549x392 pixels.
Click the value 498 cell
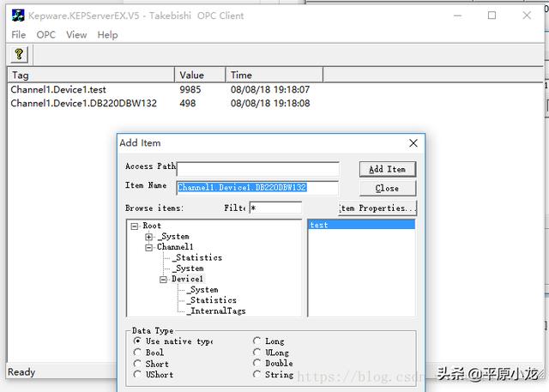coord(188,103)
